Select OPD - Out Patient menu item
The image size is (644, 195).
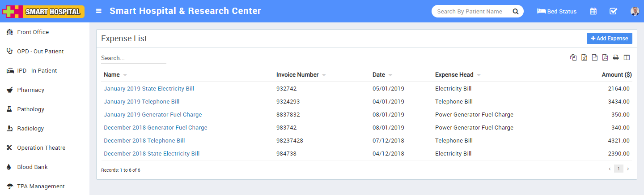[40, 52]
